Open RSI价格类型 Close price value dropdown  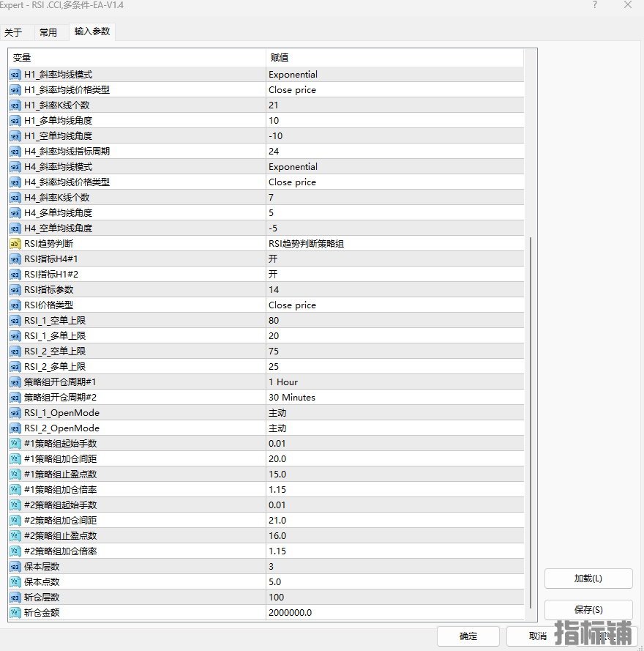(x=292, y=305)
